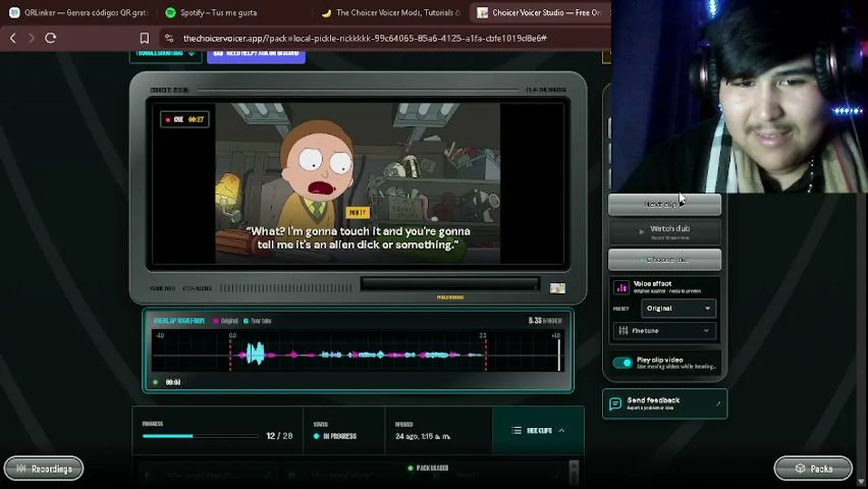Click the cyan Your take legend swatch
This screenshot has height=489, width=868.
pyautogui.click(x=245, y=321)
